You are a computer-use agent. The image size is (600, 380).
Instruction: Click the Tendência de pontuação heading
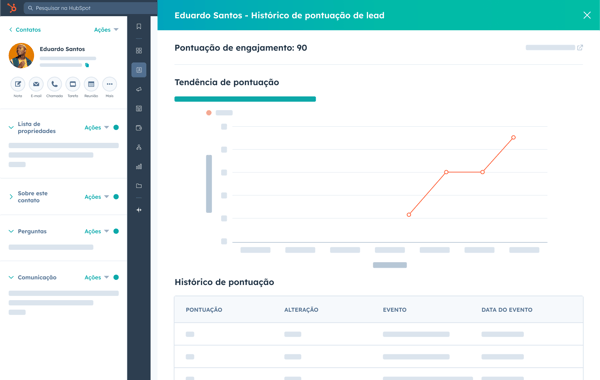(x=227, y=82)
